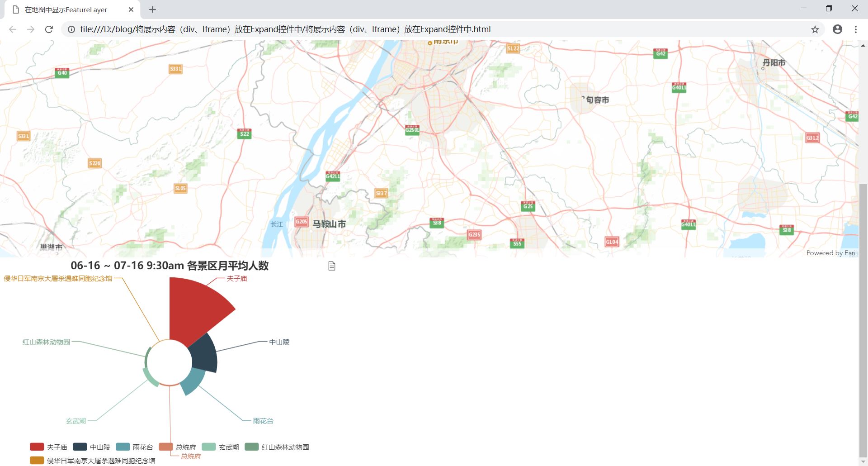Screen dimensions: 868x466
Task: Click the browser forward arrow
Action: 31,29
